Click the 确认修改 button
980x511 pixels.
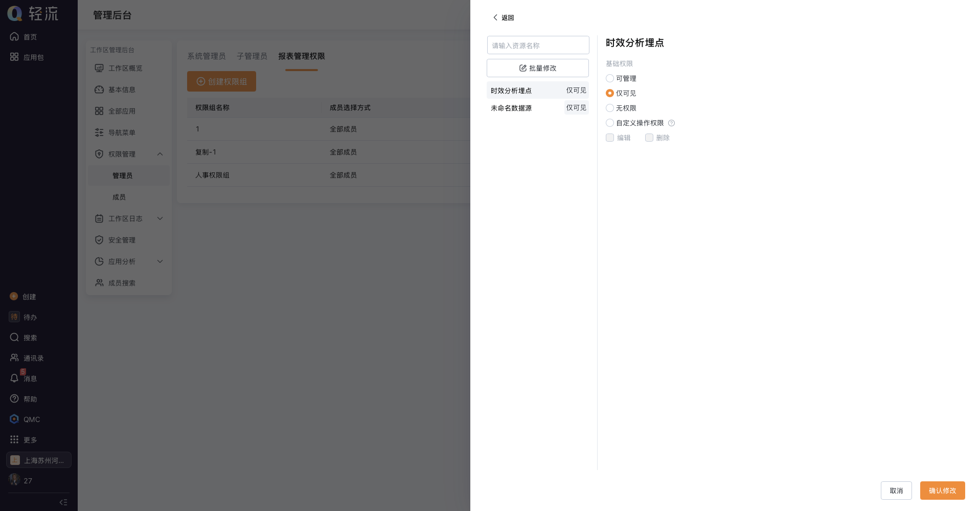click(942, 491)
